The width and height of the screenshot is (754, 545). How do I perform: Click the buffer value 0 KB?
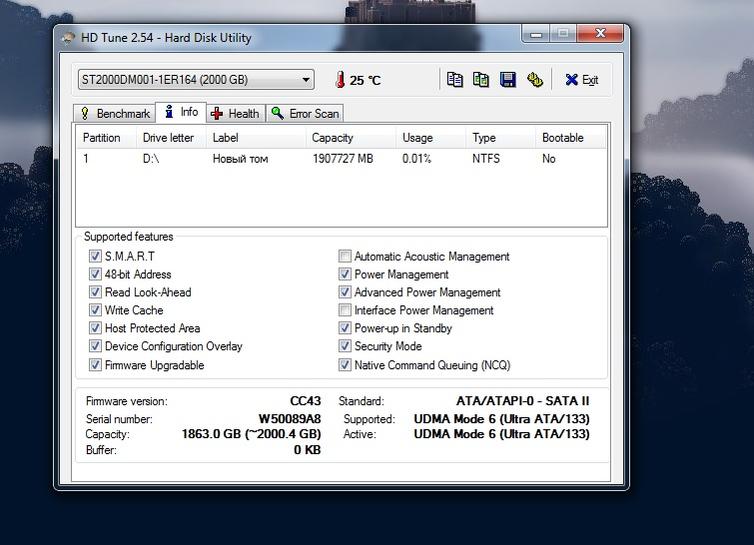tap(307, 450)
